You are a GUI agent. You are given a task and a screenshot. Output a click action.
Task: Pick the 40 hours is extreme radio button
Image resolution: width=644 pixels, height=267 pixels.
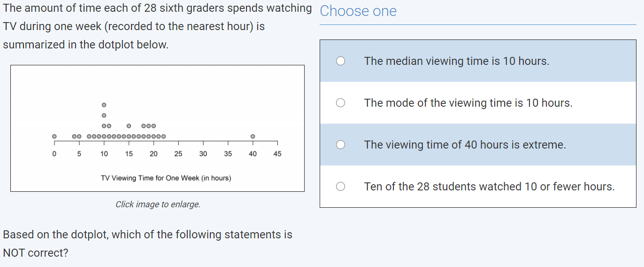click(x=341, y=145)
